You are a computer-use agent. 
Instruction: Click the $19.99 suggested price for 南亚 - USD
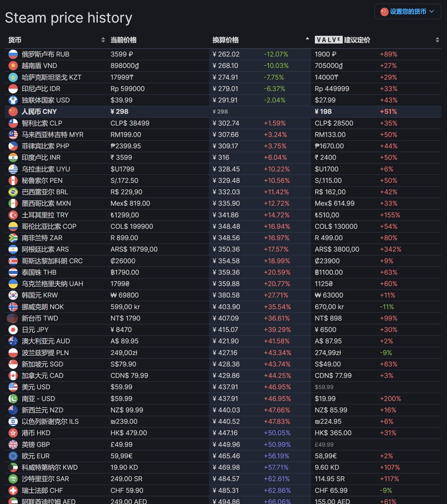coord(325,399)
